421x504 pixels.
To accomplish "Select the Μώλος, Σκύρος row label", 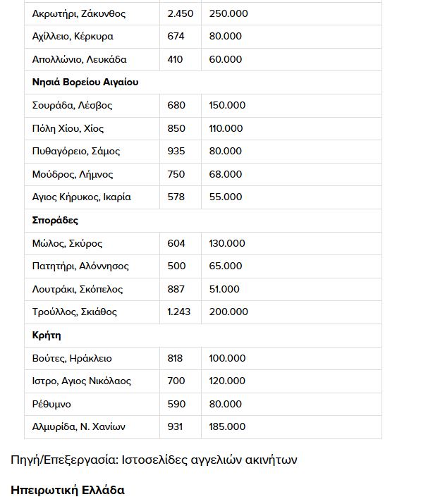I will pyautogui.click(x=67, y=243).
